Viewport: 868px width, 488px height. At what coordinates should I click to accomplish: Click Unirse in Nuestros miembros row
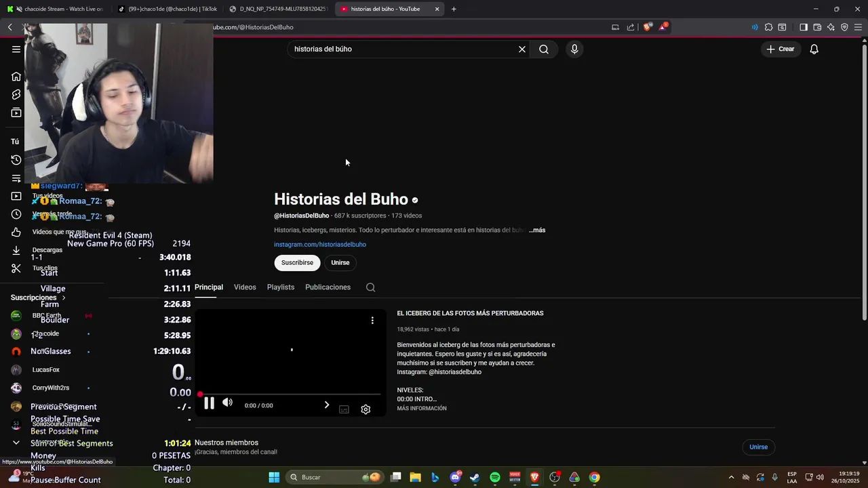[758, 447]
